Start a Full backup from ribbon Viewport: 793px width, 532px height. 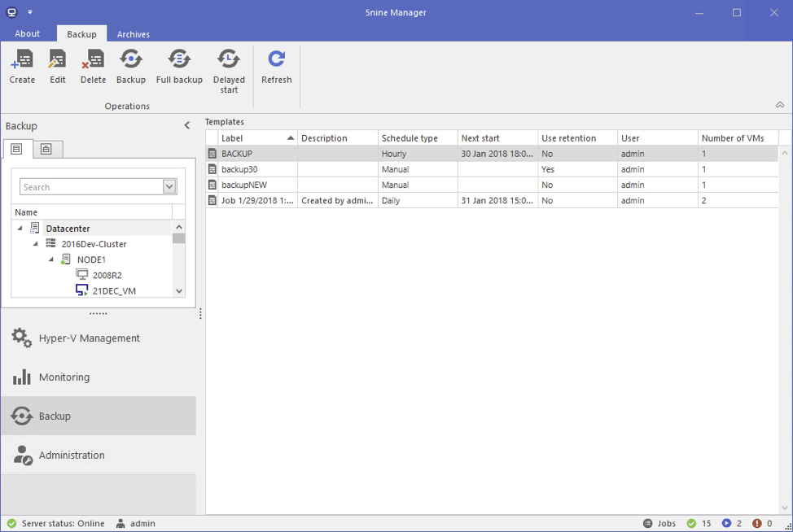coord(179,60)
